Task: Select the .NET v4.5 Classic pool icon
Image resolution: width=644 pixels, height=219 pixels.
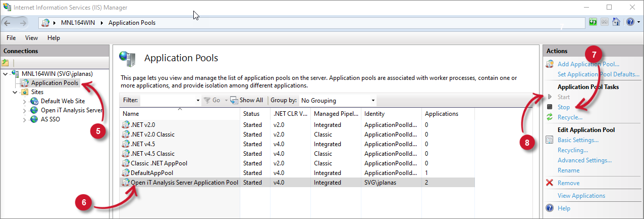Action: [x=126, y=153]
